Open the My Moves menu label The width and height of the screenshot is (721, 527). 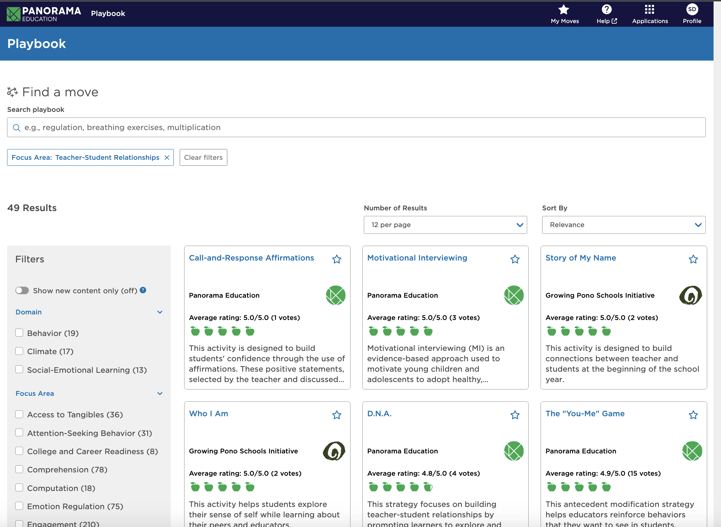(565, 21)
